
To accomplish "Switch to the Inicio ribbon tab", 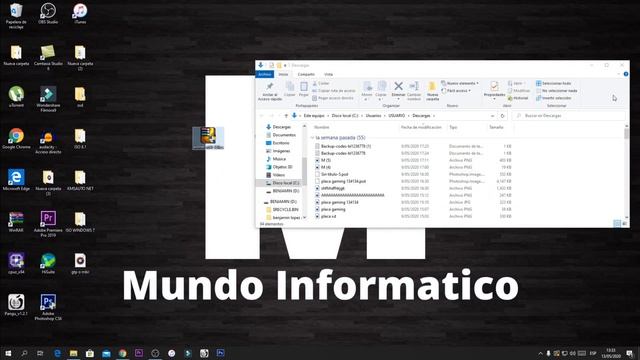I will click(x=283, y=74).
